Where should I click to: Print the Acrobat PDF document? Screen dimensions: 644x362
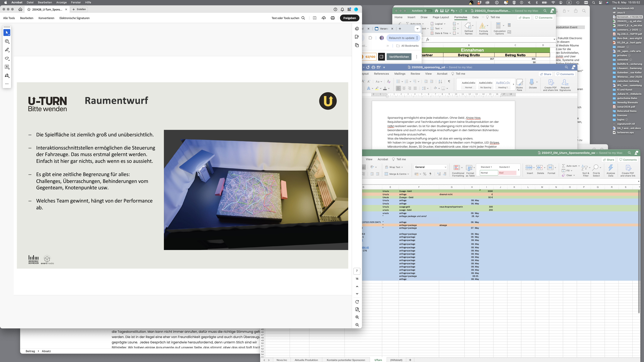(x=333, y=18)
